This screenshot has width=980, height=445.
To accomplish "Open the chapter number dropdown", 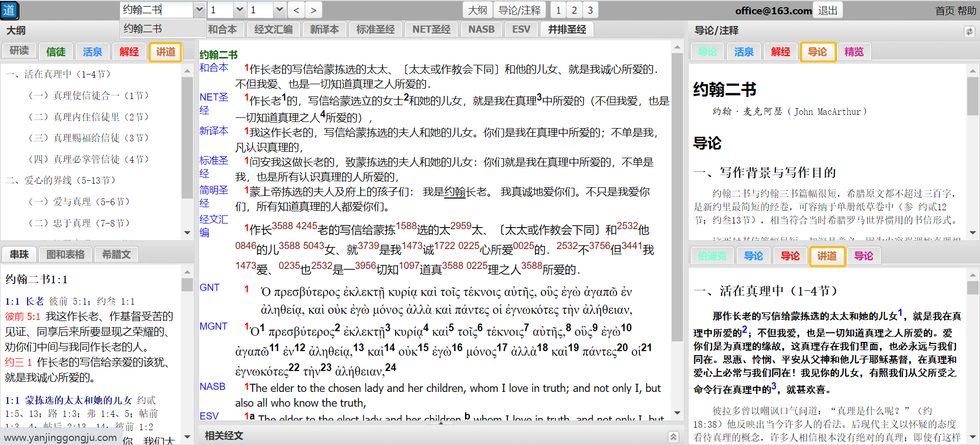I will coord(240,10).
